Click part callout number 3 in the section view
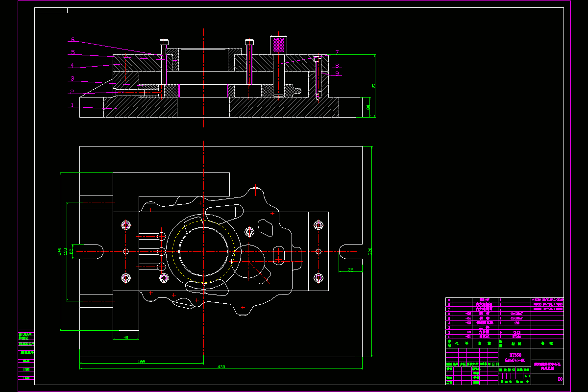 point(72,79)
